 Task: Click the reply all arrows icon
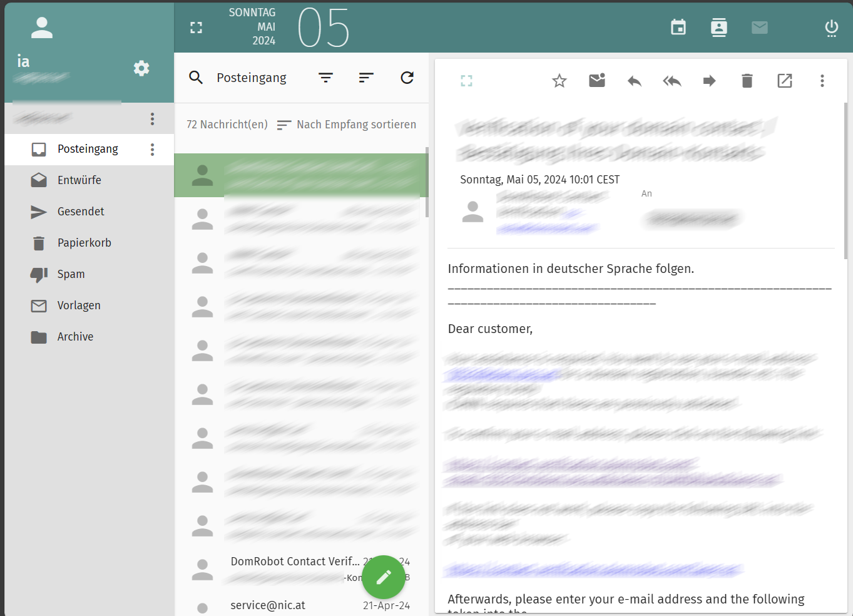672,81
